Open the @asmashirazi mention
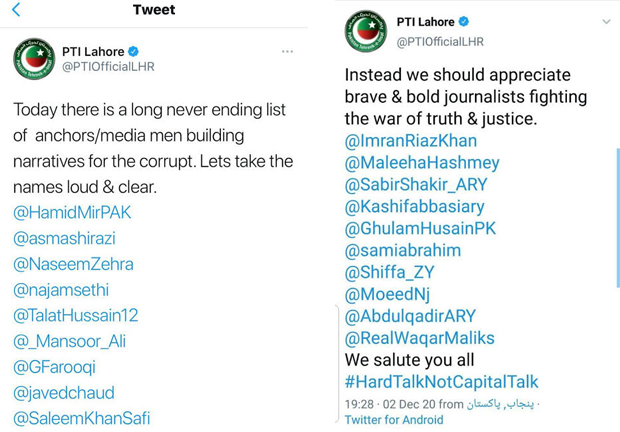 click(64, 238)
